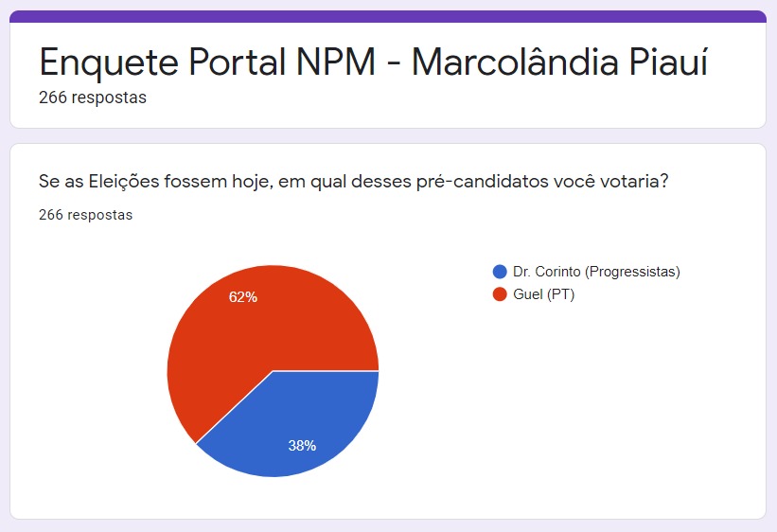Click the PT abbreviation in the legend
This screenshot has width=777, height=532.
561,294
